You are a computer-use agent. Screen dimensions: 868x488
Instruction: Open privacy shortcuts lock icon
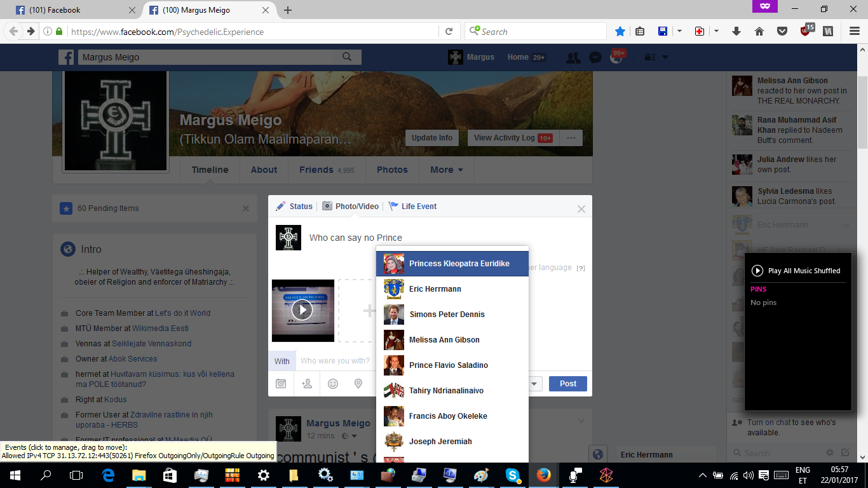pos(650,57)
